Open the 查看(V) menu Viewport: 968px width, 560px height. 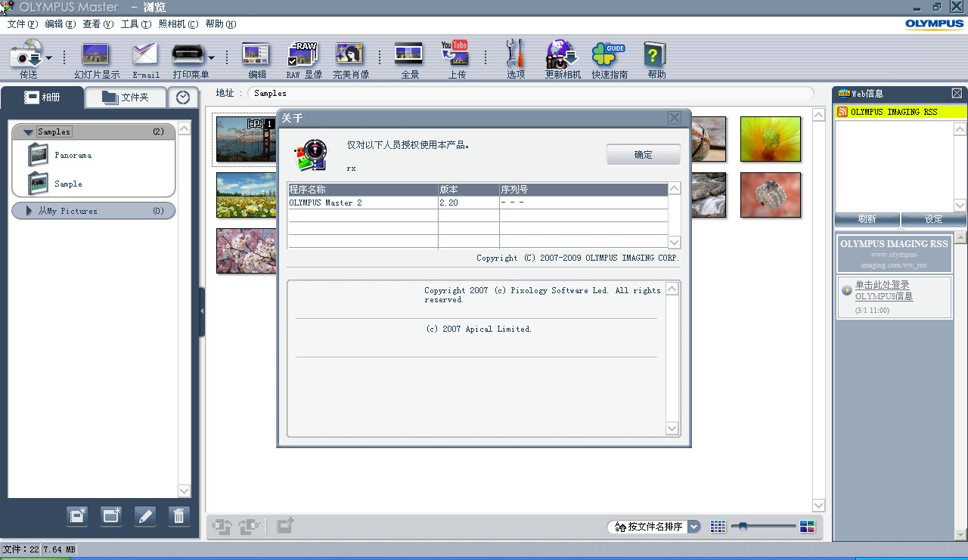click(98, 24)
